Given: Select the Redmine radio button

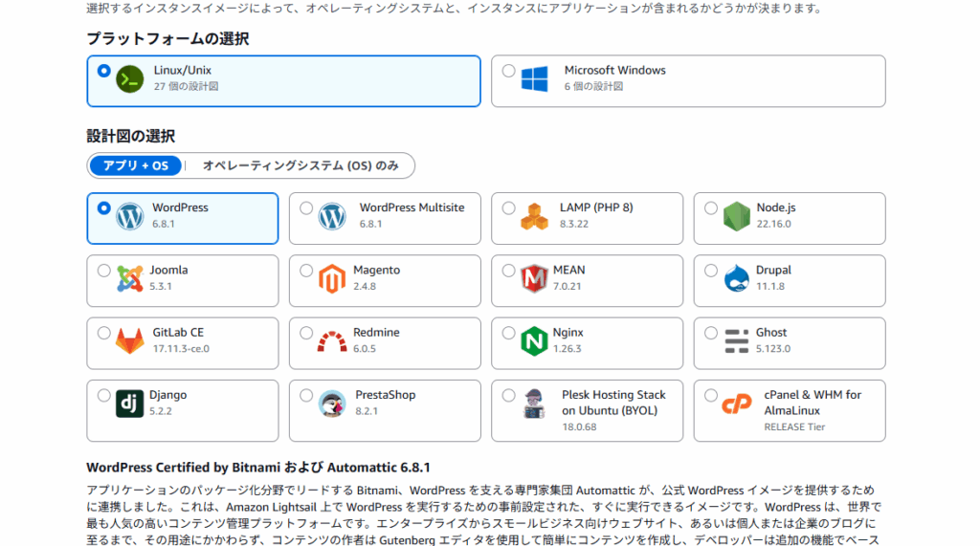Looking at the screenshot, I should click(306, 334).
